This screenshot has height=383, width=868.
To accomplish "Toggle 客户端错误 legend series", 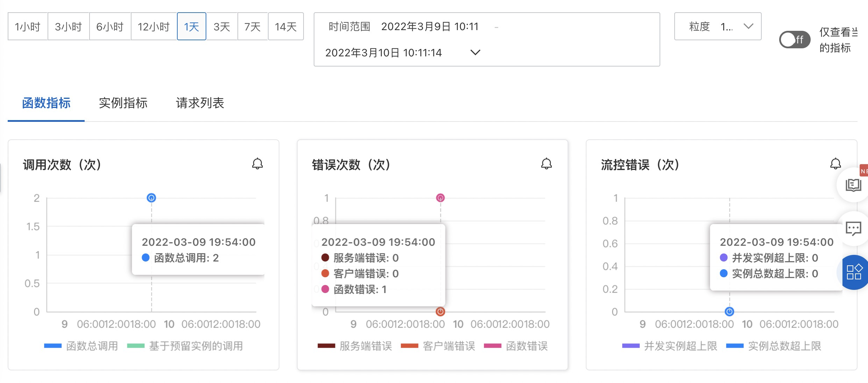I will (437, 346).
